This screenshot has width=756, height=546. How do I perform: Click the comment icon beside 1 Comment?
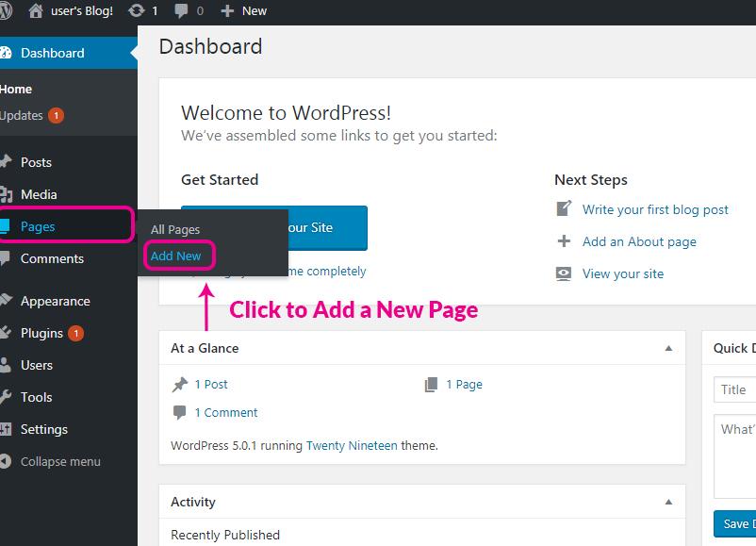179,412
